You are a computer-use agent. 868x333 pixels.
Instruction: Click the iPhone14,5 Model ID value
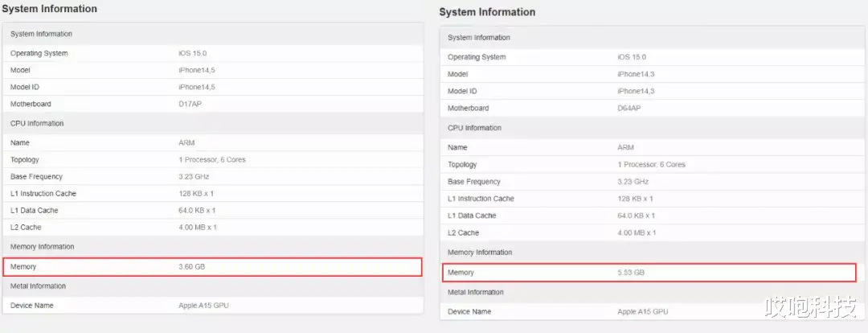(196, 87)
